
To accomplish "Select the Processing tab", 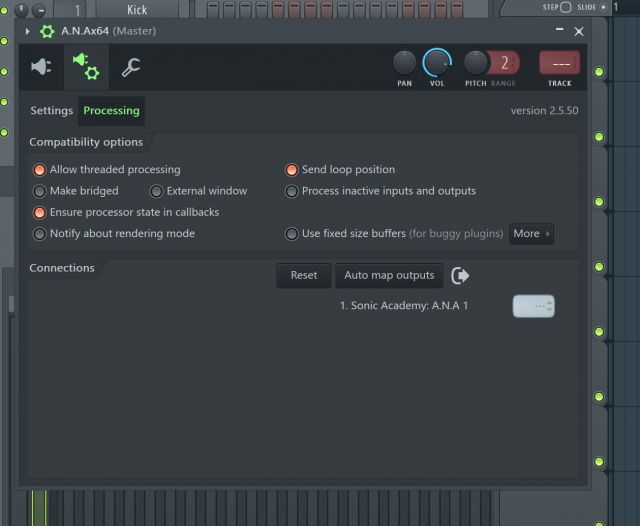I will tap(111, 111).
